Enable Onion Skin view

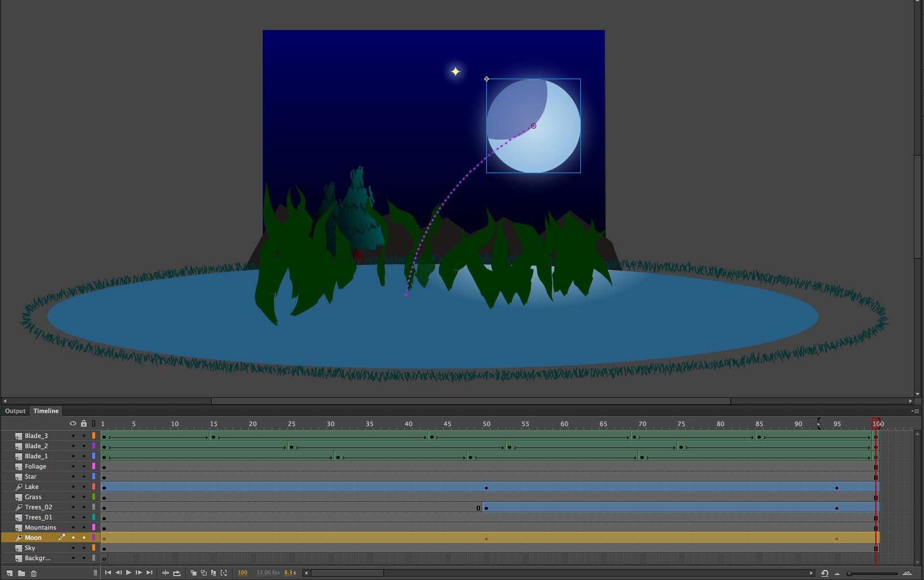coord(192,573)
